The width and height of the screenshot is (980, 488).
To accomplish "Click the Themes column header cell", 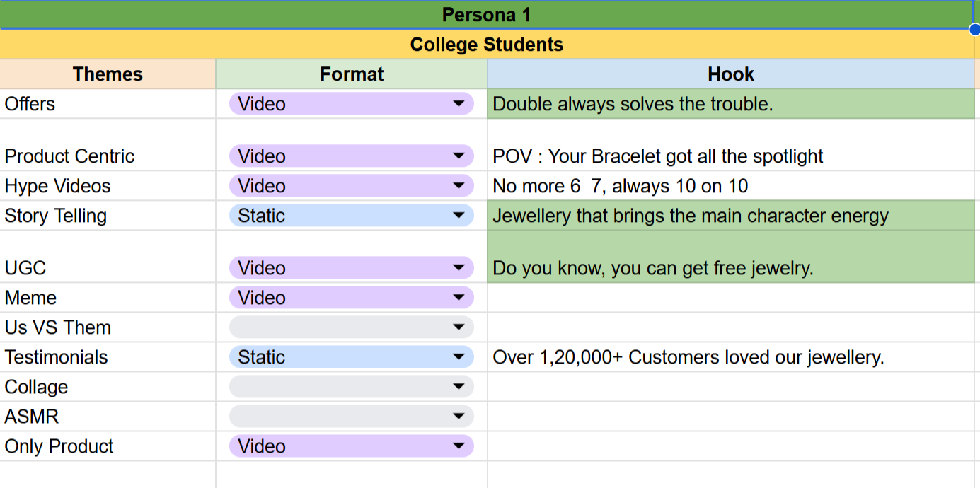I will click(108, 74).
